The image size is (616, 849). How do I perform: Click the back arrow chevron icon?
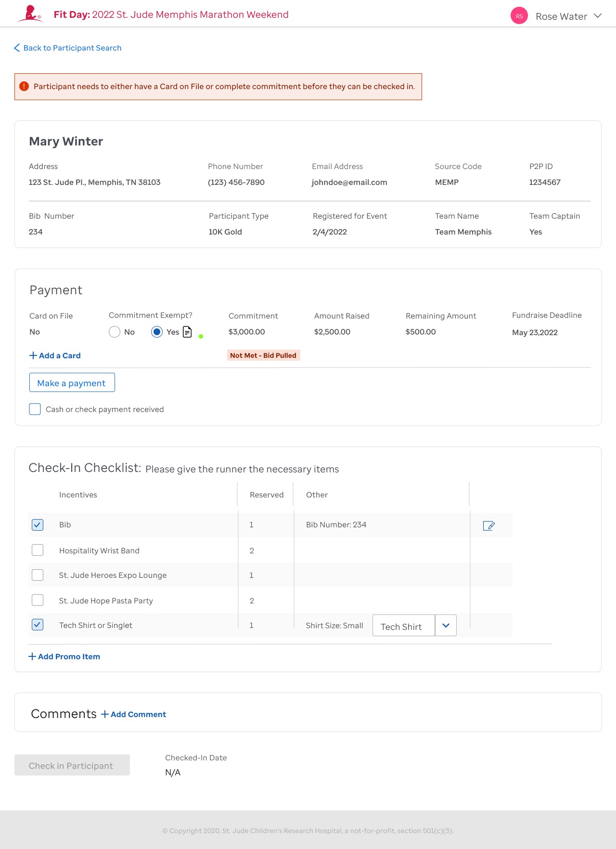coord(17,48)
